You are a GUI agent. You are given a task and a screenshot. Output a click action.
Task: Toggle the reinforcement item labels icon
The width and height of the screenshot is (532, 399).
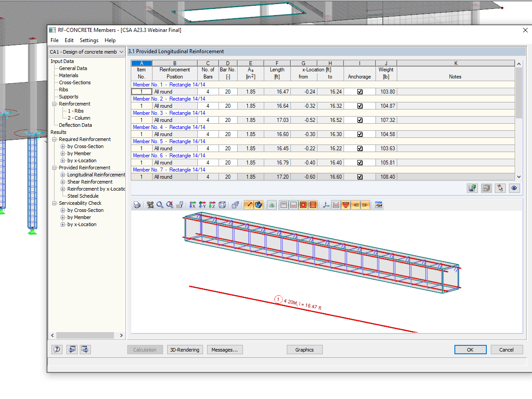(346, 205)
